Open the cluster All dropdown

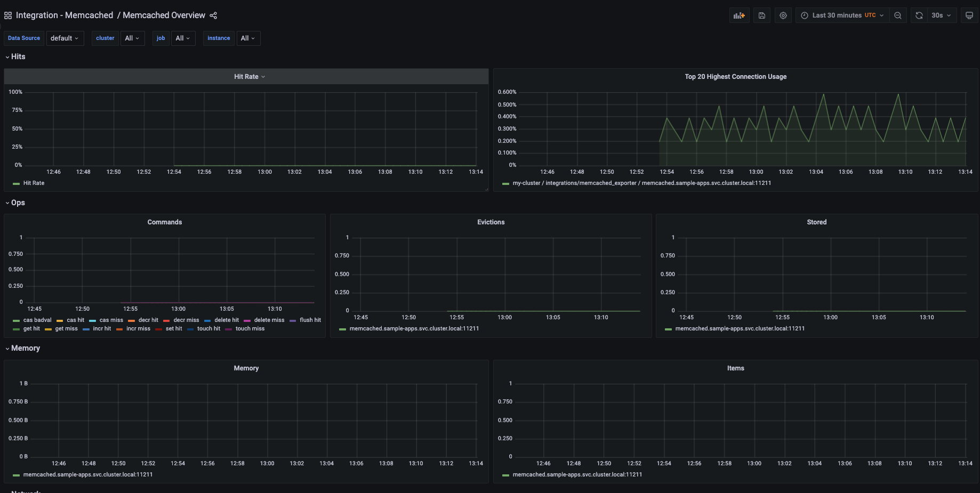(132, 38)
